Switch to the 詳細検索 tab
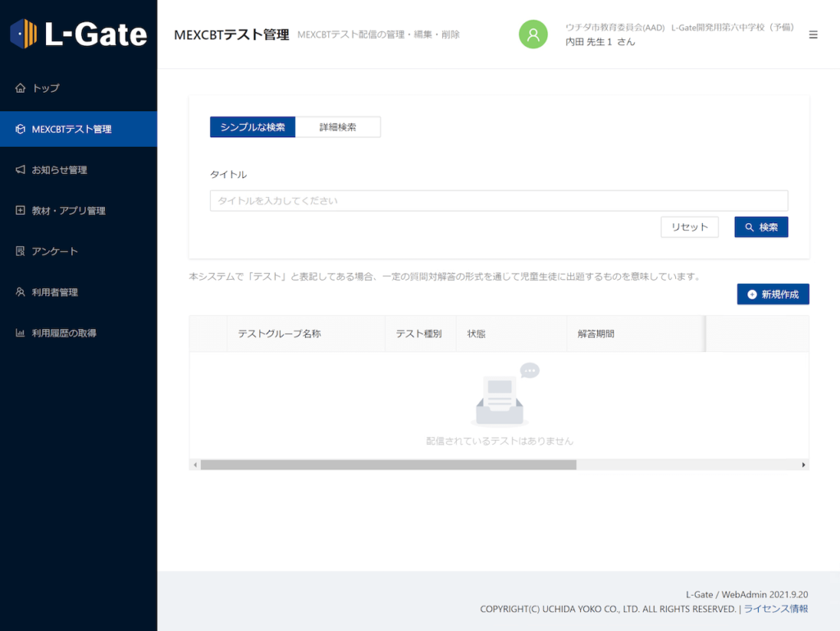This screenshot has width=840, height=631. (338, 127)
